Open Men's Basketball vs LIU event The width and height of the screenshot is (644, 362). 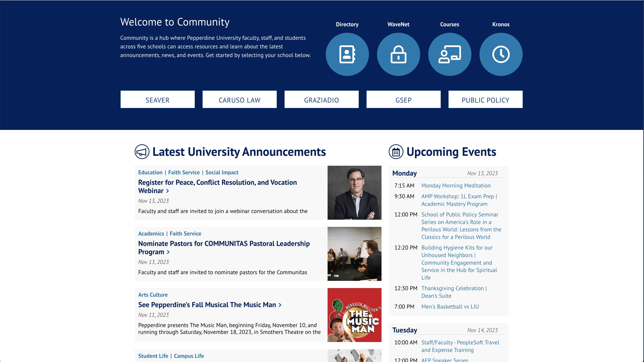[x=450, y=306]
